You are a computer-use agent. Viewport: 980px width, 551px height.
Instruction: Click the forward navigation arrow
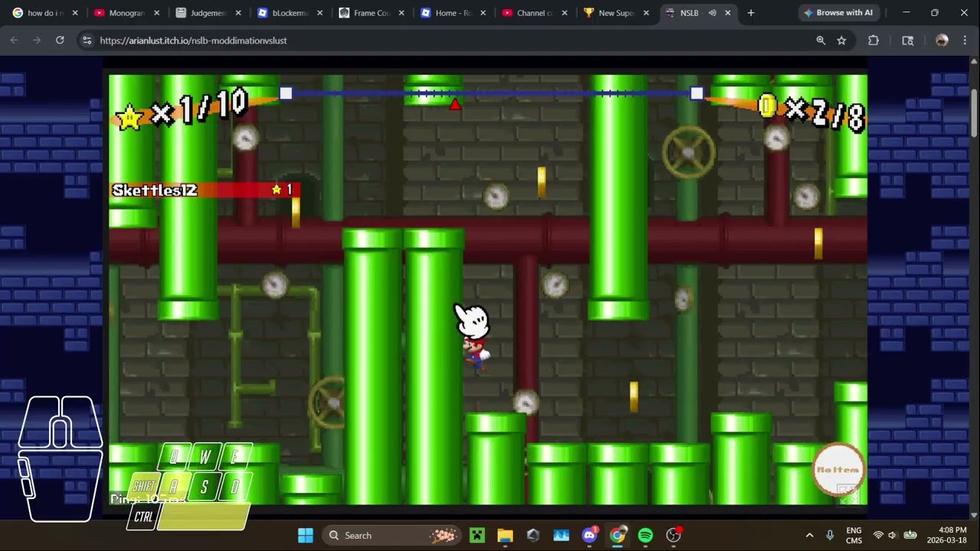tap(37, 41)
